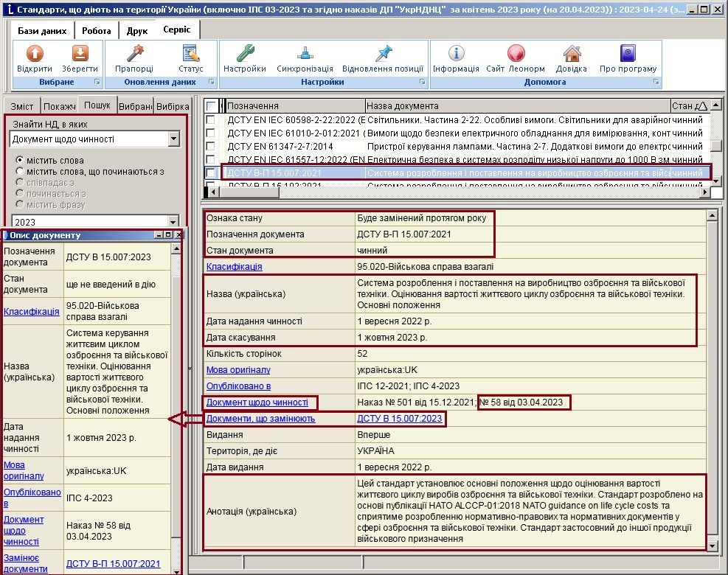Sort by the Назва документа column header
The width and height of the screenshot is (728, 575).
click(518, 106)
